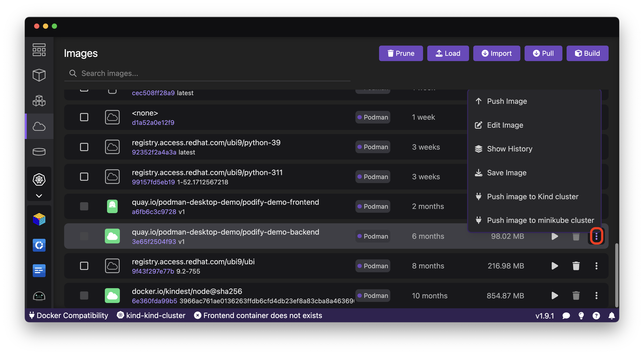The image size is (644, 355).
Task: Open the lightbulb troubleshooting icon
Action: [x=581, y=316]
